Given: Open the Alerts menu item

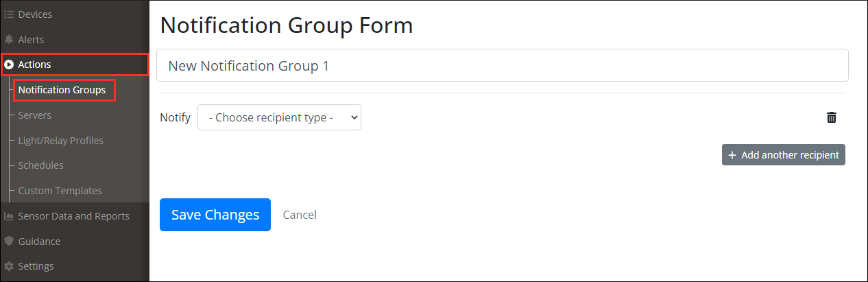Looking at the screenshot, I should (x=31, y=40).
